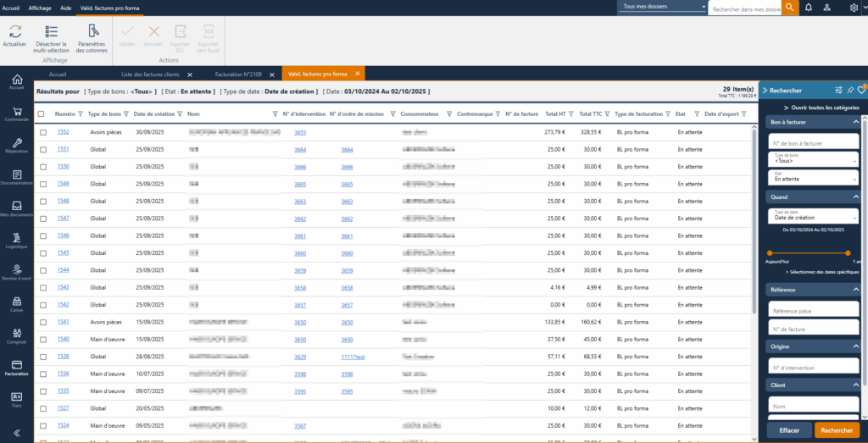868x443 pixels.
Task: Open the Tiers sidebar module
Action: click(17, 397)
